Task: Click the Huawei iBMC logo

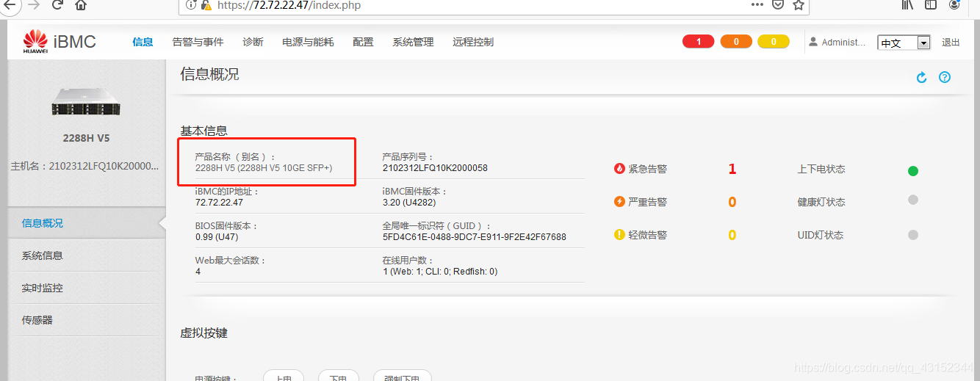Action: pos(60,42)
